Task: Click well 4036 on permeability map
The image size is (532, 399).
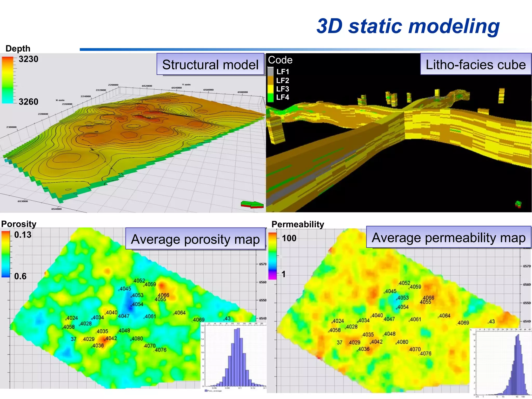Action: [364, 349]
